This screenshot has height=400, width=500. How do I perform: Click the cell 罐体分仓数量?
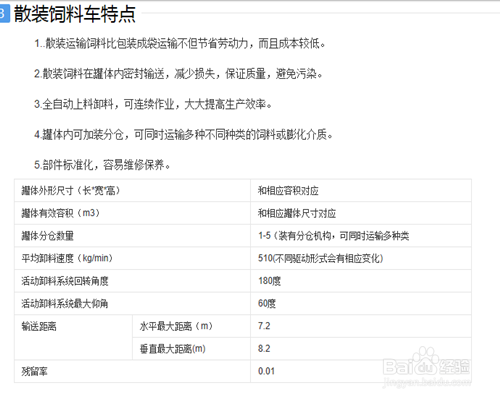132,236
